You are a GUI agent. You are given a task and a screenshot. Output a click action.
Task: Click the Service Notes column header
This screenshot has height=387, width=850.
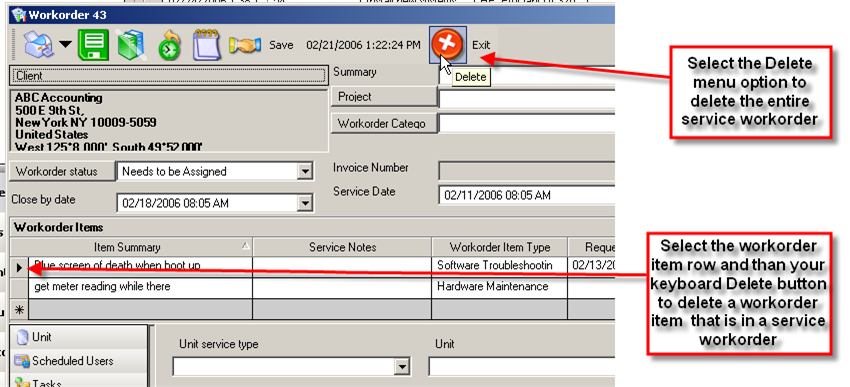[342, 247]
